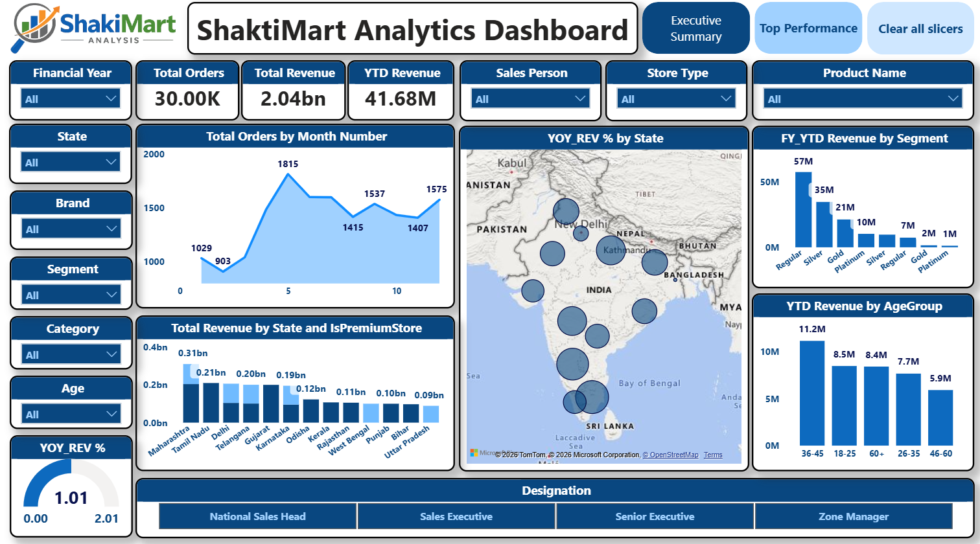This screenshot has height=544, width=980.
Task: Select the 18-25 age group bar
Action: pos(845,405)
